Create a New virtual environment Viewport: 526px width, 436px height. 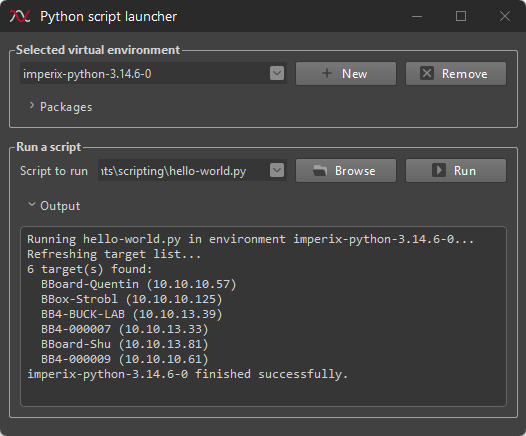tap(346, 73)
